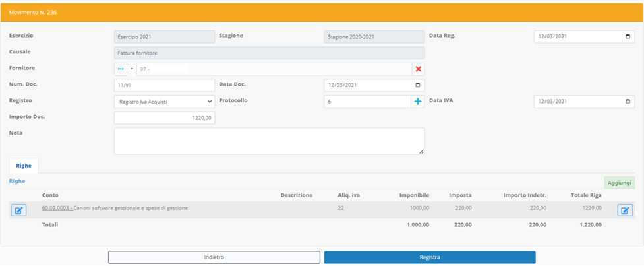
Task: Click the Fornitore three-dots lookup button
Action: pos(121,69)
